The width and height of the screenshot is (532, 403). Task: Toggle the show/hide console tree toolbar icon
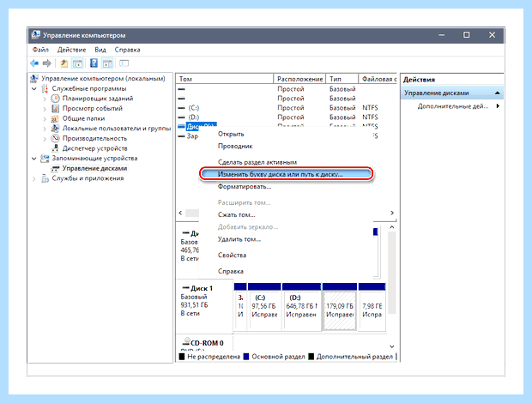point(78,63)
